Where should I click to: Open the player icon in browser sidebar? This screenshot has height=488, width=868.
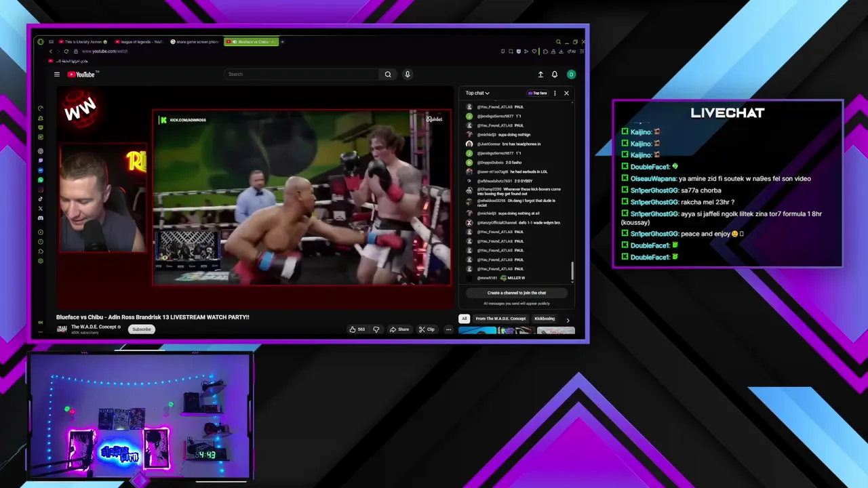pyautogui.click(x=41, y=232)
